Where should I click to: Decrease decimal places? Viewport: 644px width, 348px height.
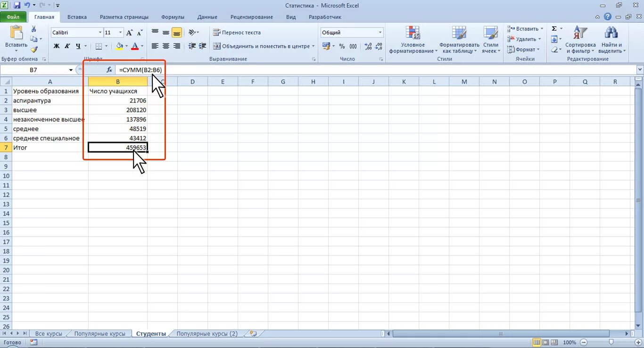coord(379,46)
